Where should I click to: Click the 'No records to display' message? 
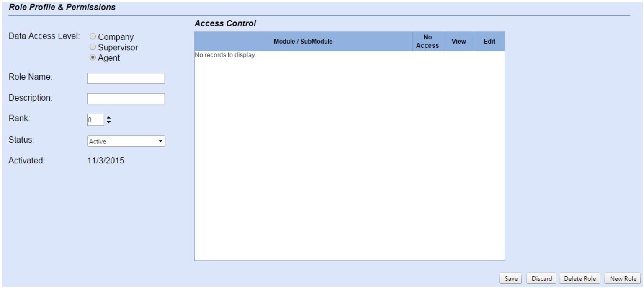pos(226,55)
